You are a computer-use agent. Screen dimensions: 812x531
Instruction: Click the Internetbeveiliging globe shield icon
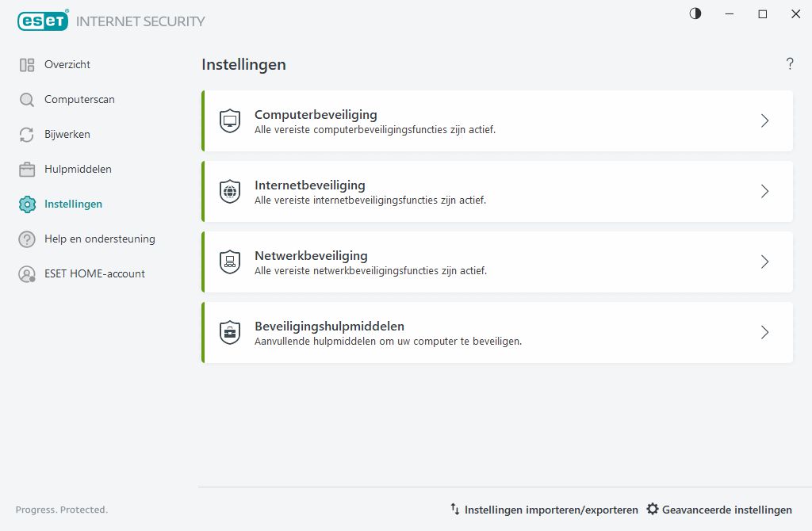(x=229, y=191)
